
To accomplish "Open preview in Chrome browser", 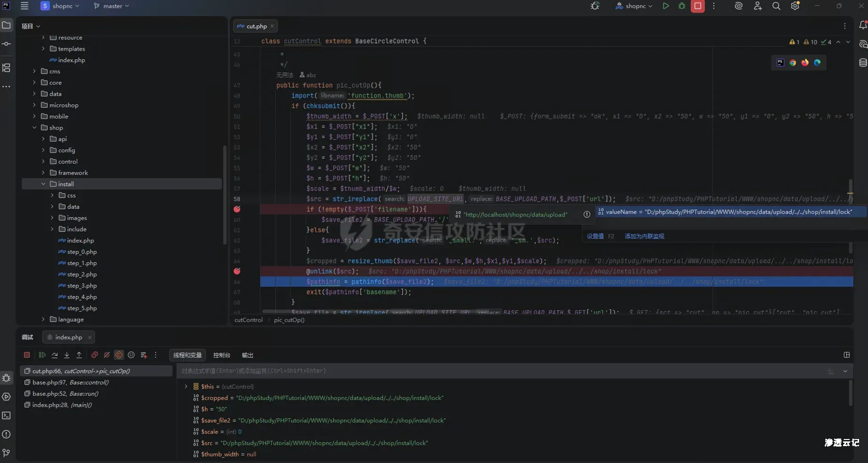I will (793, 63).
